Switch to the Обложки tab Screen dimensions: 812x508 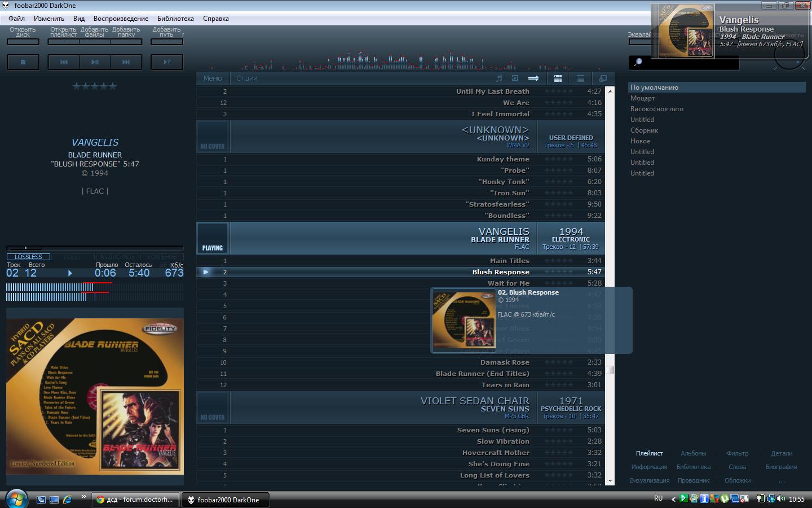click(738, 480)
